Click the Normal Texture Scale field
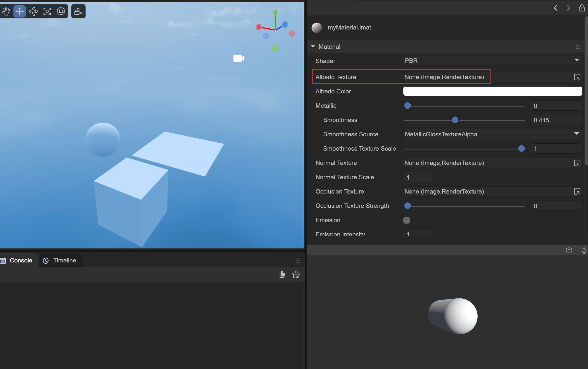This screenshot has height=369, width=588. point(418,177)
